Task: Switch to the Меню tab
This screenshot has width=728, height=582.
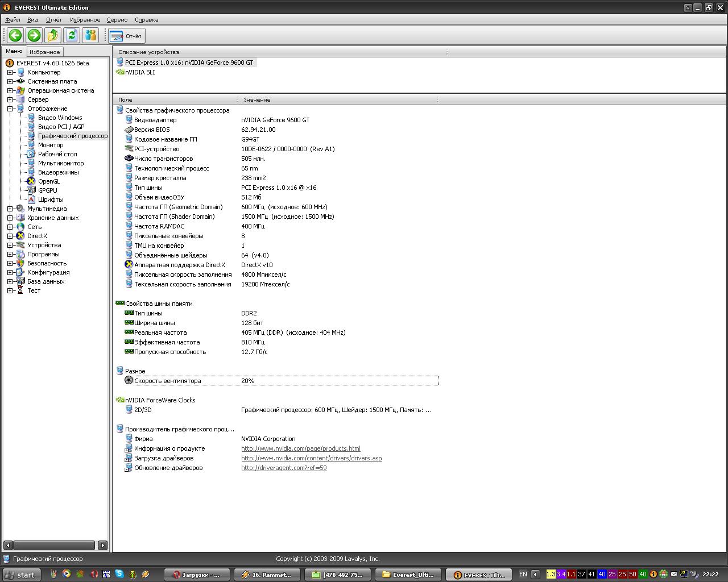Action: click(14, 51)
